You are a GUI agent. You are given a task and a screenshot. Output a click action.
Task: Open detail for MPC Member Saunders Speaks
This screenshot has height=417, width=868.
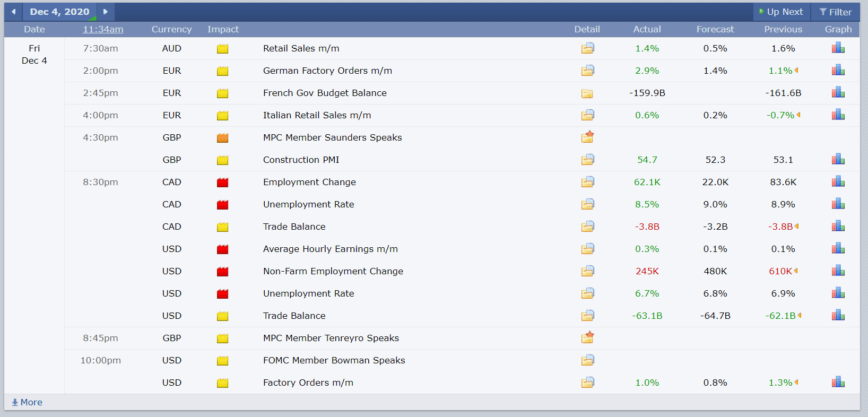pos(587,137)
